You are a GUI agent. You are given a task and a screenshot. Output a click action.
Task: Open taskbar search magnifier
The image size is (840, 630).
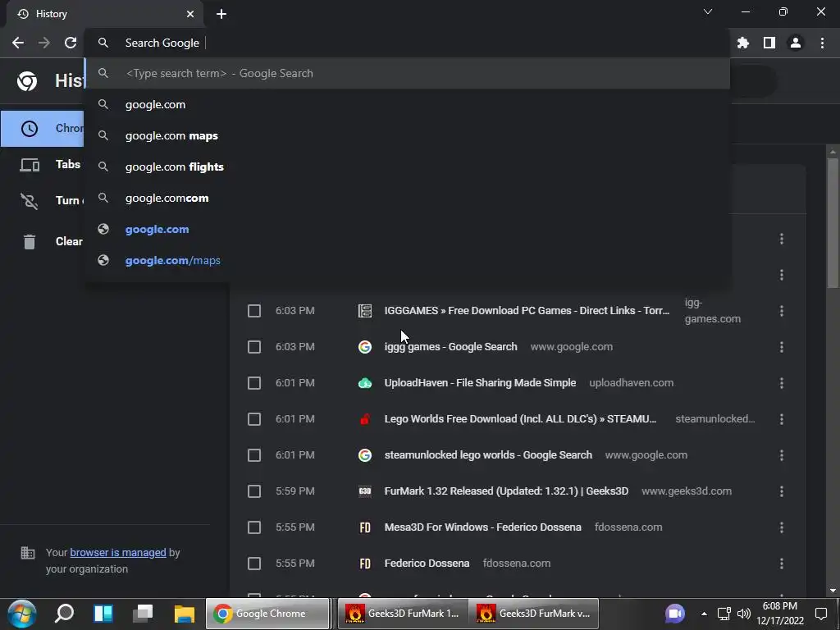(x=64, y=614)
